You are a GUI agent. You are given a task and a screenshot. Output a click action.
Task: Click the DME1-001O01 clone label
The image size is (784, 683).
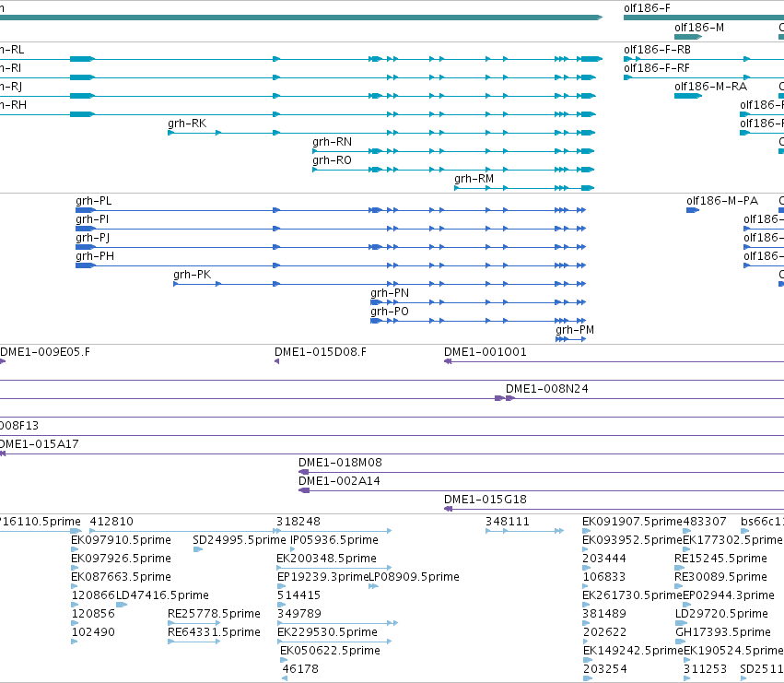pyautogui.click(x=485, y=352)
